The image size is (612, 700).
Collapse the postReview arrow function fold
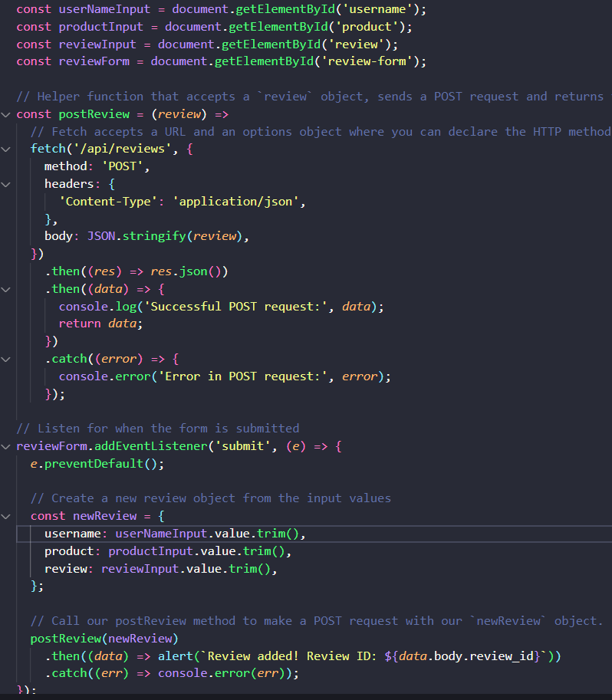click(x=6, y=115)
